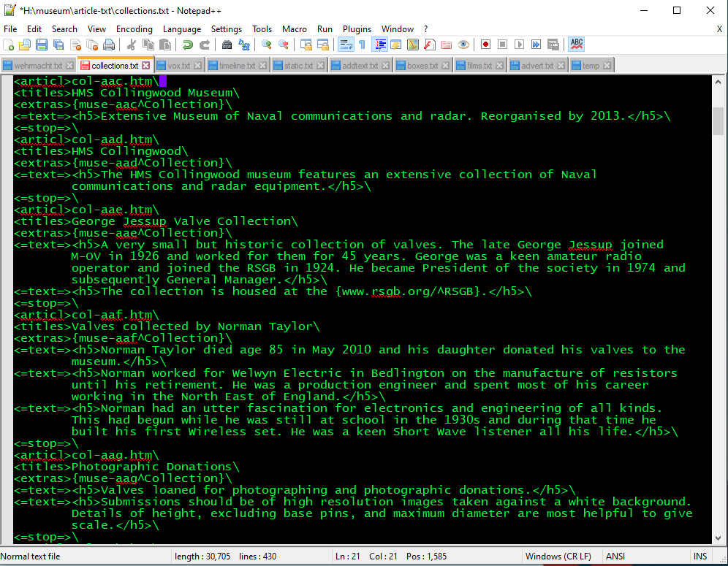
Task: Open the View menu
Action: coord(96,28)
